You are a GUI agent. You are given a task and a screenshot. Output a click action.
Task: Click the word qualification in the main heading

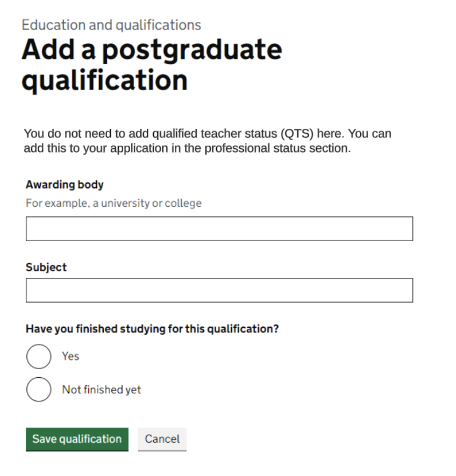point(105,81)
